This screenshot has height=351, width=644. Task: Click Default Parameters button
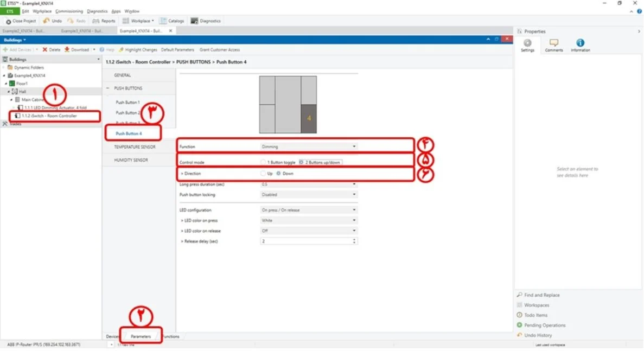pos(177,50)
